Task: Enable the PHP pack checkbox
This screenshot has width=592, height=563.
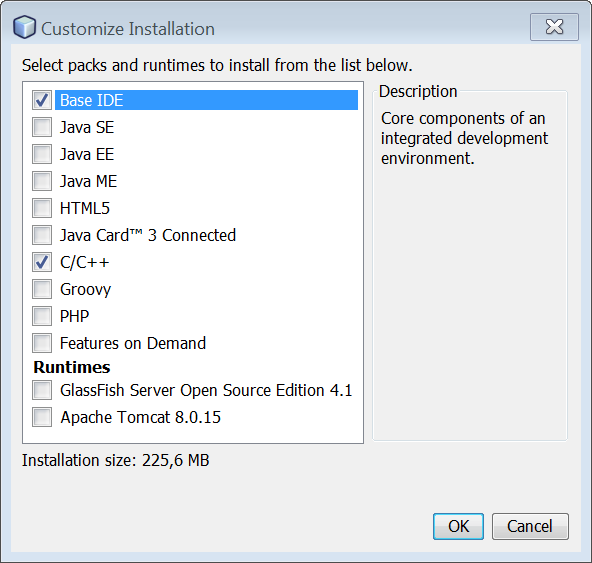Action: click(x=42, y=316)
